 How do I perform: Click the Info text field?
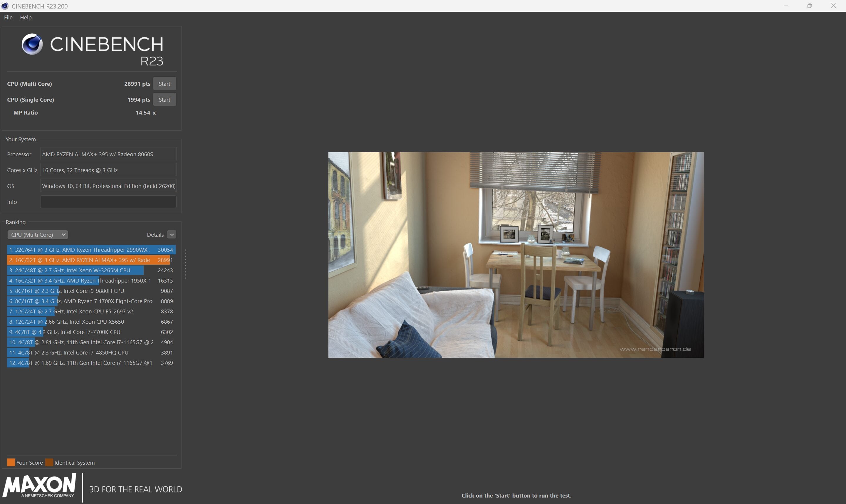click(x=108, y=202)
